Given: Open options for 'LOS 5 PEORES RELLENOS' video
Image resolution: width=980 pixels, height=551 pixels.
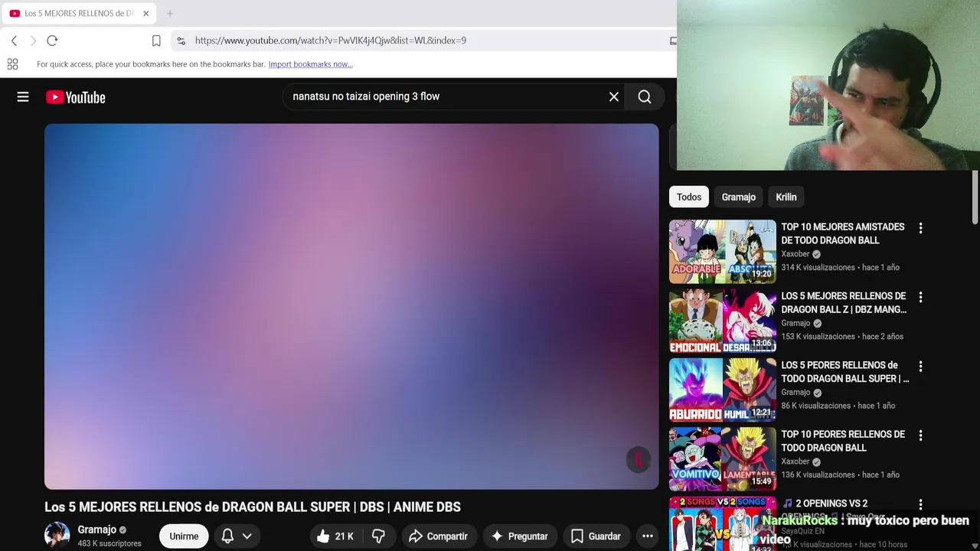Looking at the screenshot, I should (920, 367).
